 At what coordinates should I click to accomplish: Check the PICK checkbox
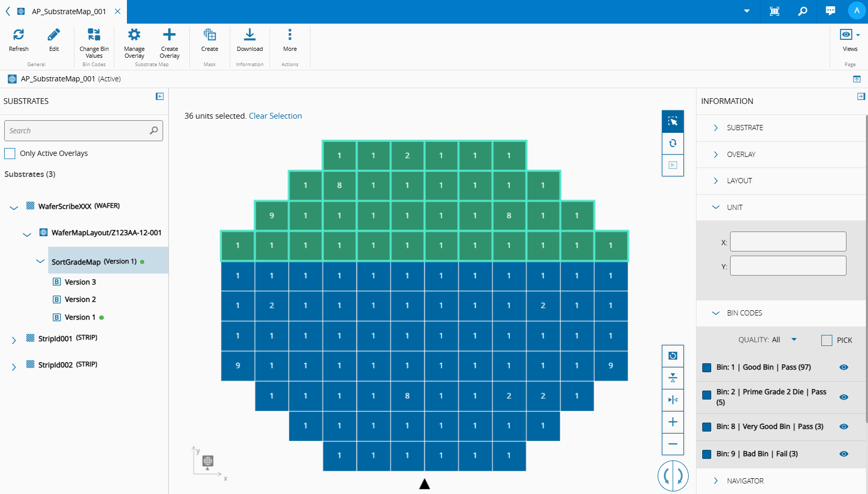point(827,340)
